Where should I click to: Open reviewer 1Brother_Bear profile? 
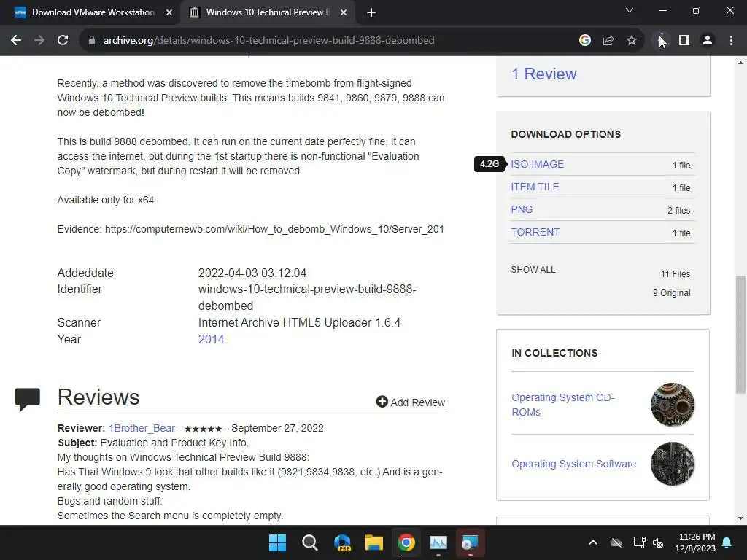click(x=142, y=428)
